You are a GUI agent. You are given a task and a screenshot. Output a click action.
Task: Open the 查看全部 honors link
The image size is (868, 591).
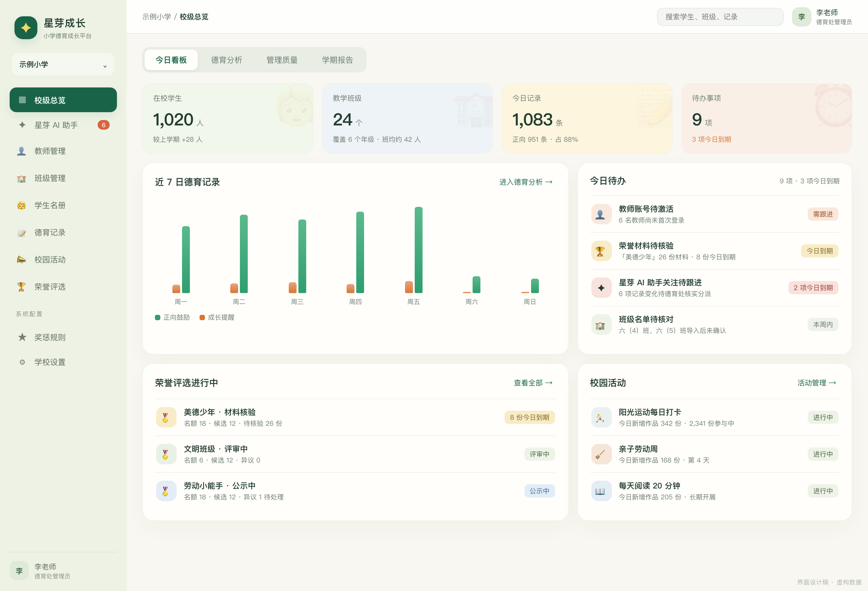point(533,383)
